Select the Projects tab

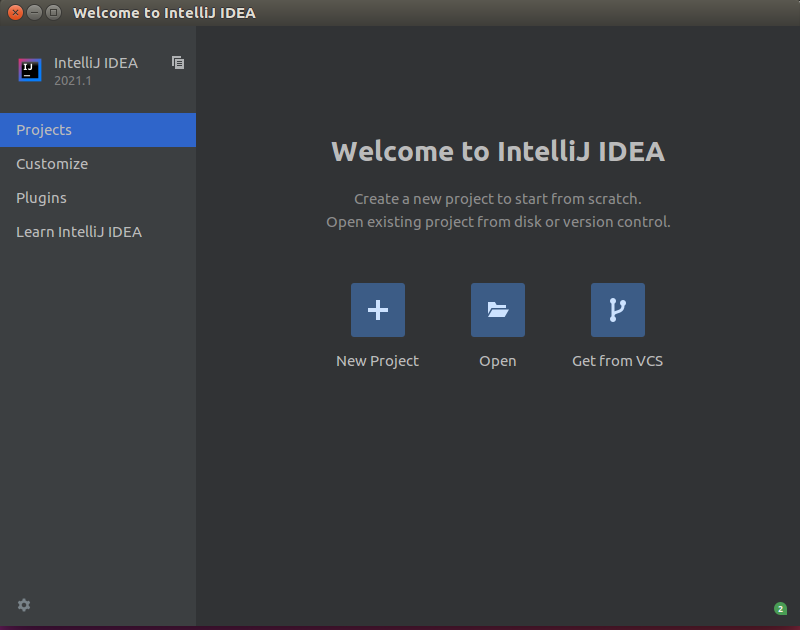(x=98, y=130)
